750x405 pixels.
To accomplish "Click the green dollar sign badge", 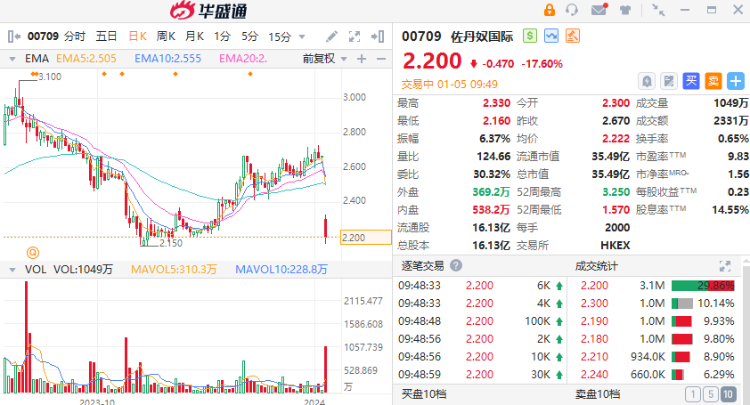I will [x=529, y=36].
